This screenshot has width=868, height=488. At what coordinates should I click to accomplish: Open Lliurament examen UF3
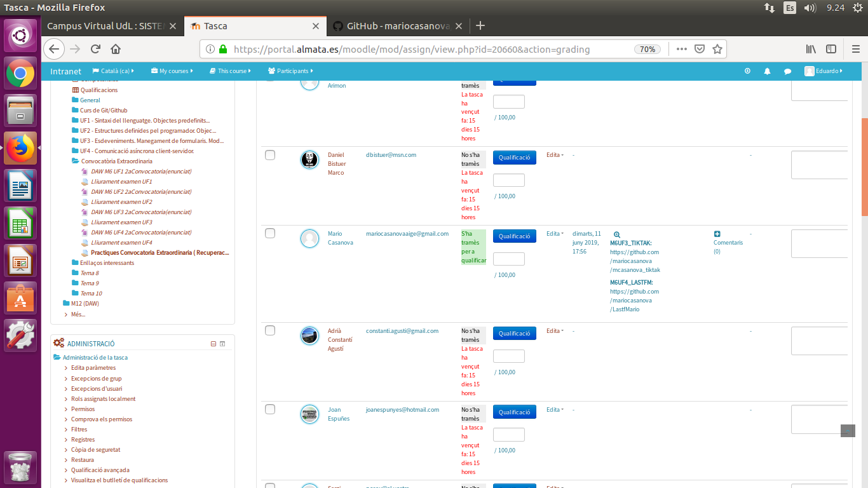[121, 222]
